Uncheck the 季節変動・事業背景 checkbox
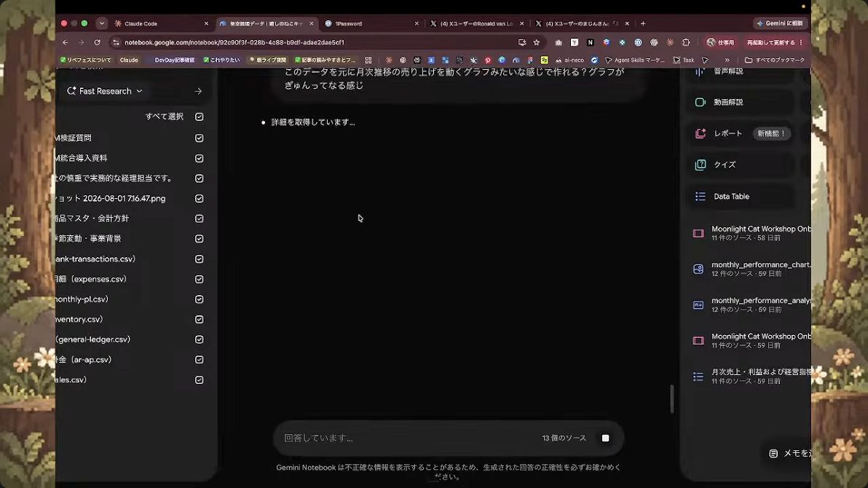868x488 pixels. tap(200, 239)
